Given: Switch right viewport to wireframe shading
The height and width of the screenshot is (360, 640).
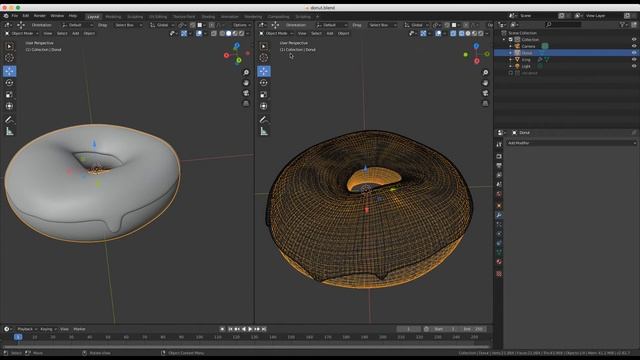Looking at the screenshot, I should (461, 33).
